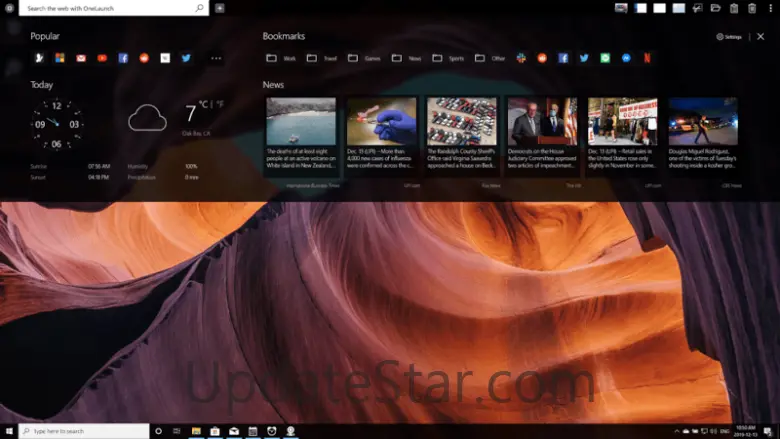This screenshot has height=439, width=780.
Task: Expand more Popular sites with the ellipsis
Action: tap(216, 58)
